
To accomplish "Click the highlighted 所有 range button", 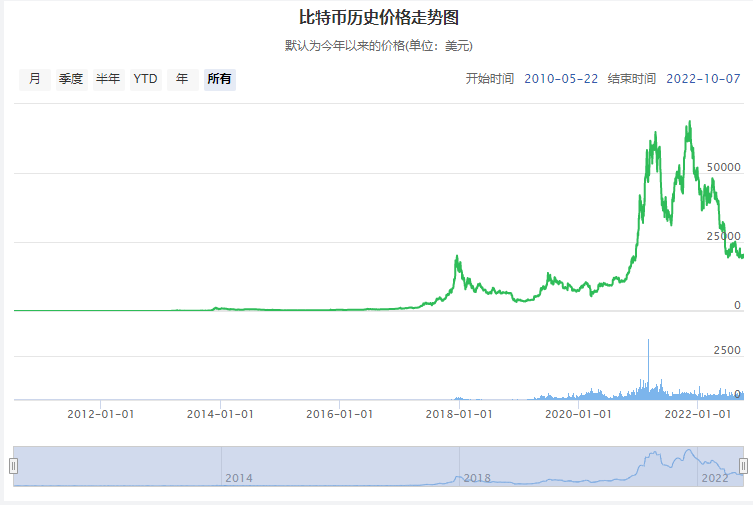I will [x=219, y=79].
